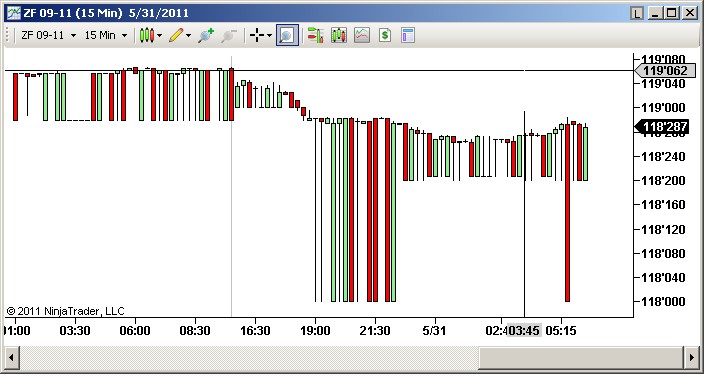Click the horizontal scrollbar right arrow
The width and height of the screenshot is (704, 374).
pyautogui.click(x=692, y=358)
